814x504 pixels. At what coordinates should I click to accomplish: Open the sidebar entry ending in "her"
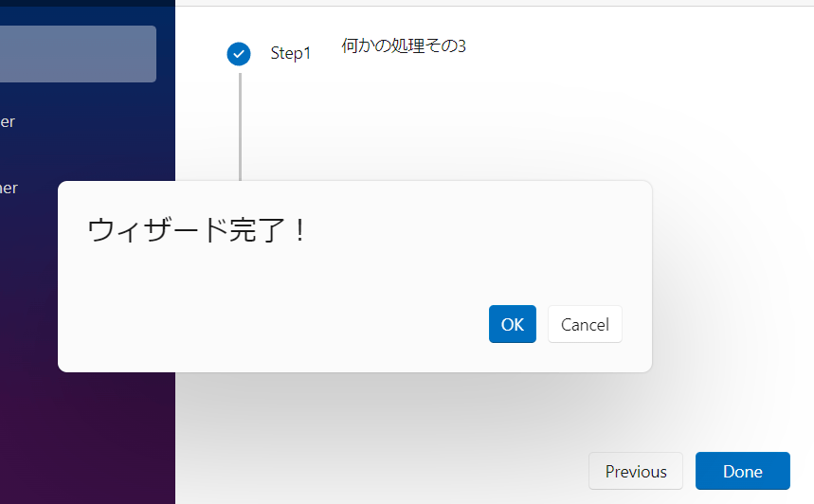click(9, 188)
